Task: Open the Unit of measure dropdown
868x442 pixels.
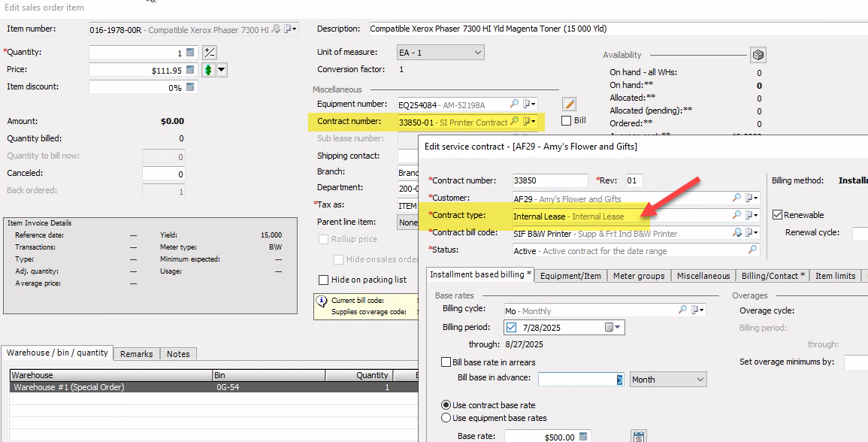Action: coord(440,53)
